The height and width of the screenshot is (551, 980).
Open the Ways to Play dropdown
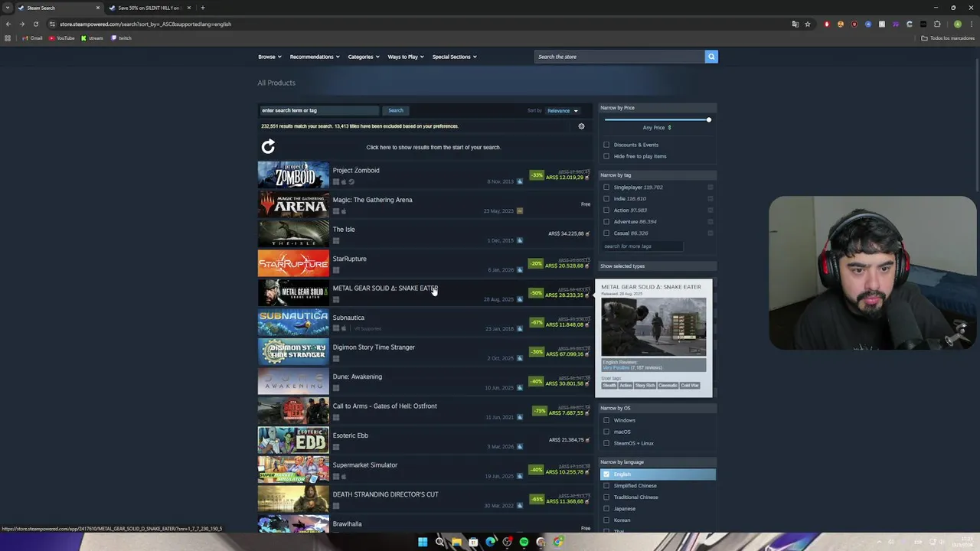(x=406, y=57)
